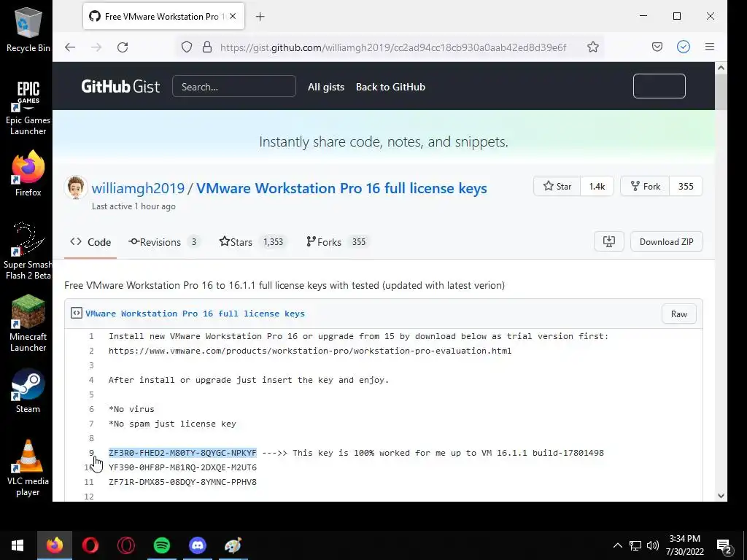The width and height of the screenshot is (747, 560).
Task: Switch to the Code tab
Action: (x=90, y=242)
